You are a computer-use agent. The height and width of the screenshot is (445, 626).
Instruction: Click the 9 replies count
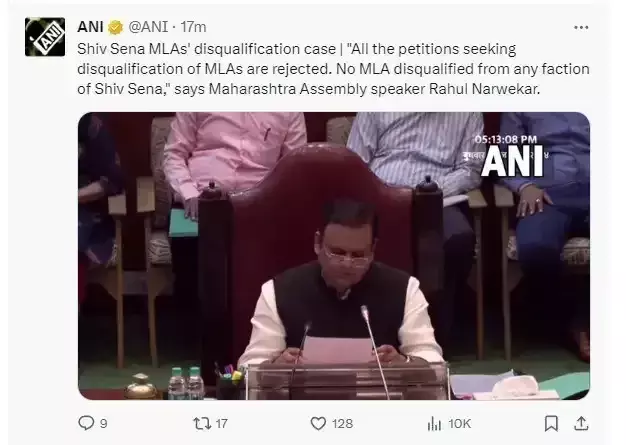pyautogui.click(x=103, y=423)
